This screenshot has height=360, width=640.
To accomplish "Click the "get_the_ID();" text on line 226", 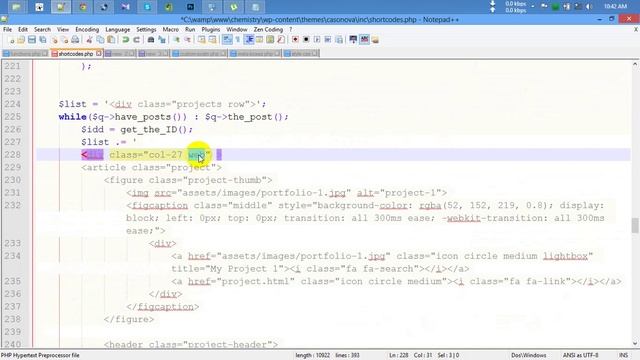I will pyautogui.click(x=156, y=129).
